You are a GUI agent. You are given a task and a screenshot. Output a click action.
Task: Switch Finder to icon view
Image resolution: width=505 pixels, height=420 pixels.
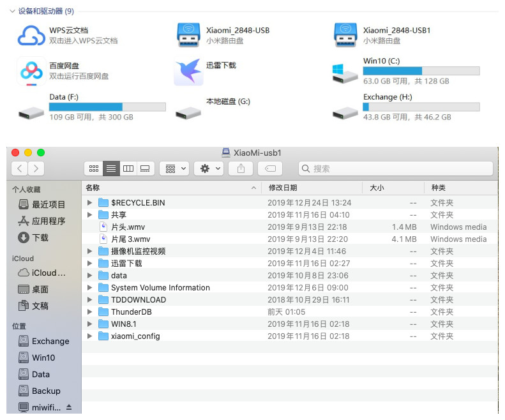pyautogui.click(x=94, y=169)
